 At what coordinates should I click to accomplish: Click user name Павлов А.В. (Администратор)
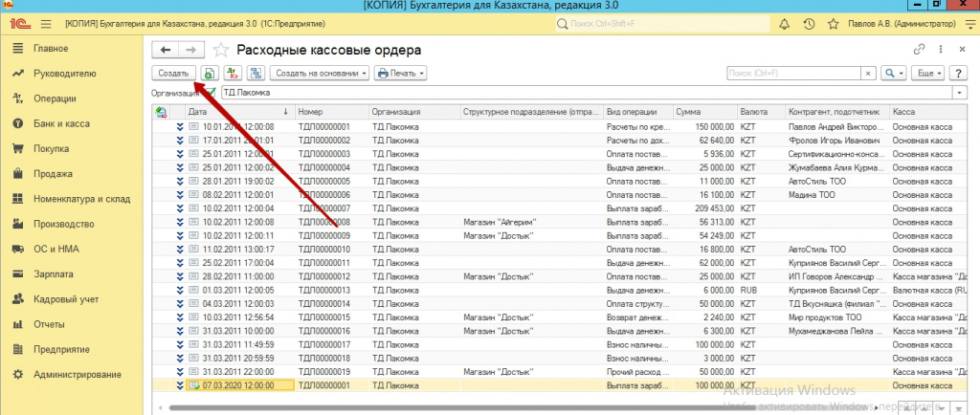click(x=902, y=24)
